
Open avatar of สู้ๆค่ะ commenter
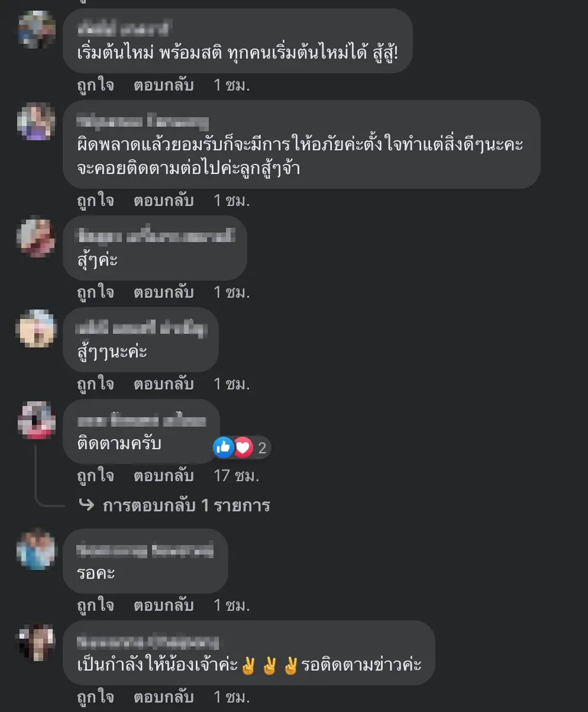37,237
